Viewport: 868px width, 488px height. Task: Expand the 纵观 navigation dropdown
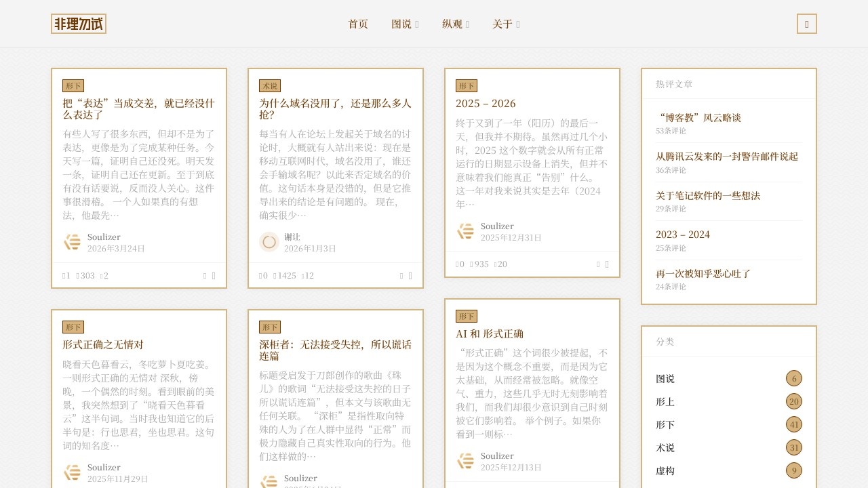[454, 24]
